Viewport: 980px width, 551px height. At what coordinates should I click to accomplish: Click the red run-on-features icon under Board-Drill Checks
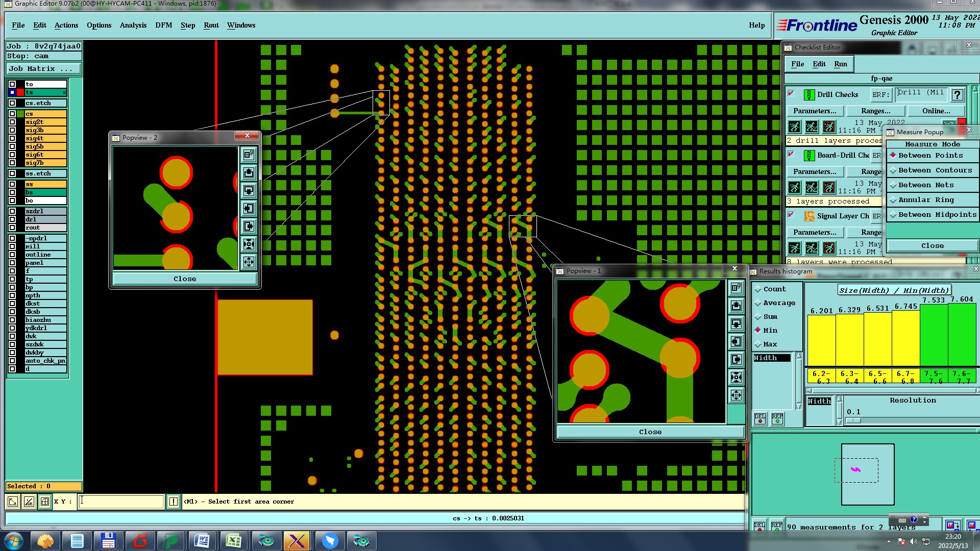click(x=829, y=187)
